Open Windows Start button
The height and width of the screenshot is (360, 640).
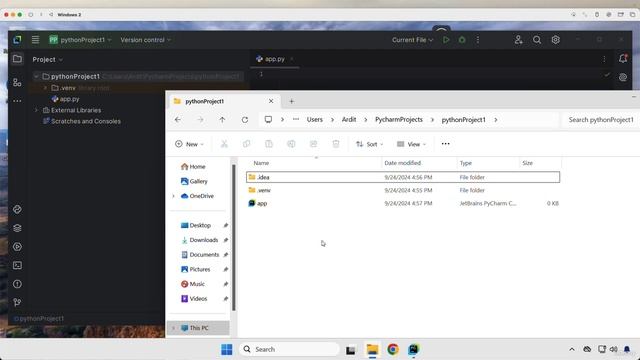[x=227, y=349]
